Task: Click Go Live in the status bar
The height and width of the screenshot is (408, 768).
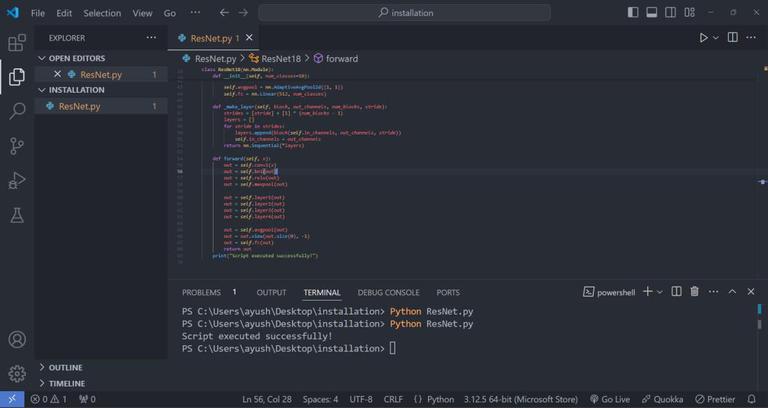Action: click(x=609, y=399)
